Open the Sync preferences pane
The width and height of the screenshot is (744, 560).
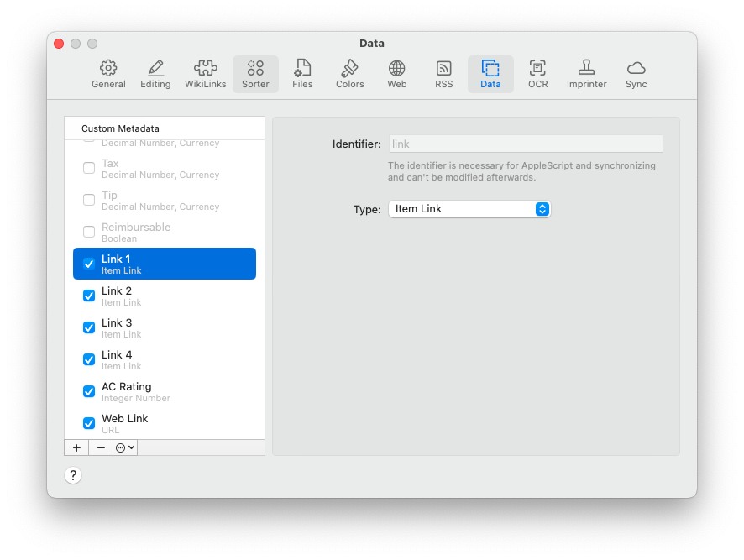[636, 75]
